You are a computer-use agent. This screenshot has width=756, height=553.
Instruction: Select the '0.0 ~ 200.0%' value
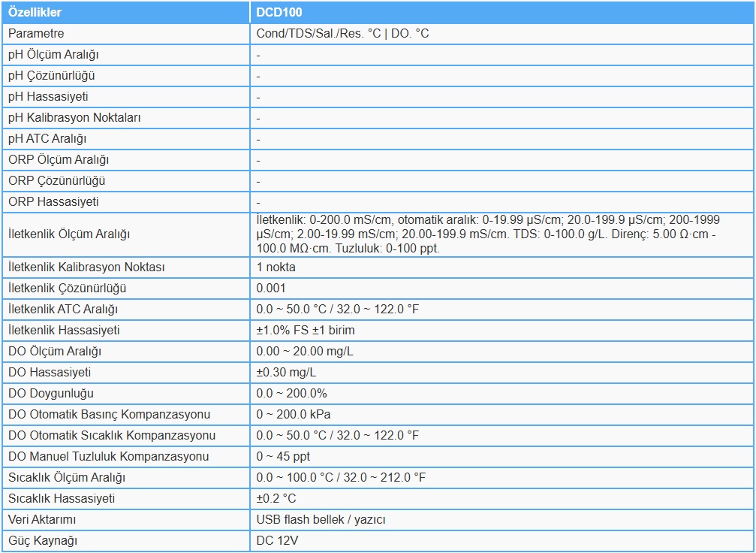click(x=292, y=394)
